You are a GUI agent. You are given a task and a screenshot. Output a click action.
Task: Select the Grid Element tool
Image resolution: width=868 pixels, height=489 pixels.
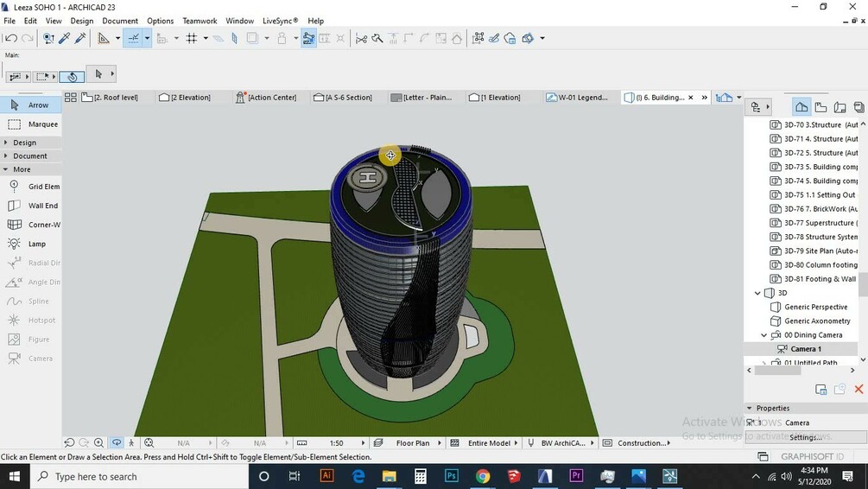[x=31, y=187]
